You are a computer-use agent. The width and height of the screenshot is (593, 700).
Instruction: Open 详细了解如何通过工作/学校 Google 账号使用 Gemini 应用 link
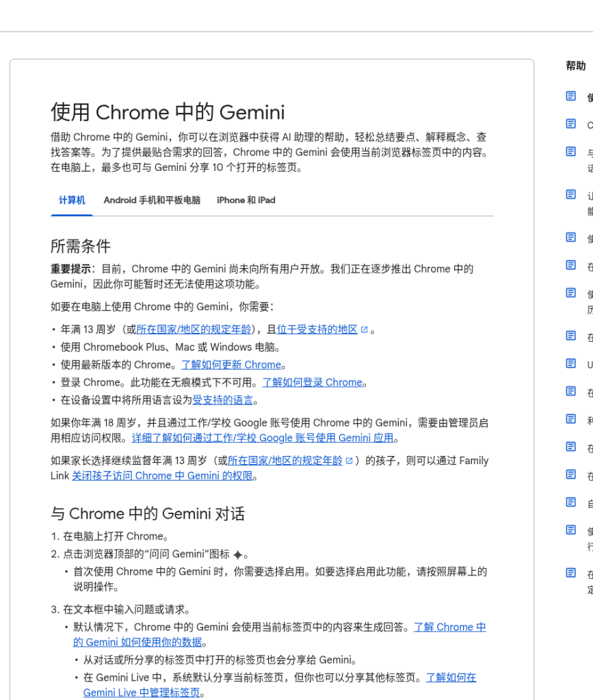[x=263, y=438]
